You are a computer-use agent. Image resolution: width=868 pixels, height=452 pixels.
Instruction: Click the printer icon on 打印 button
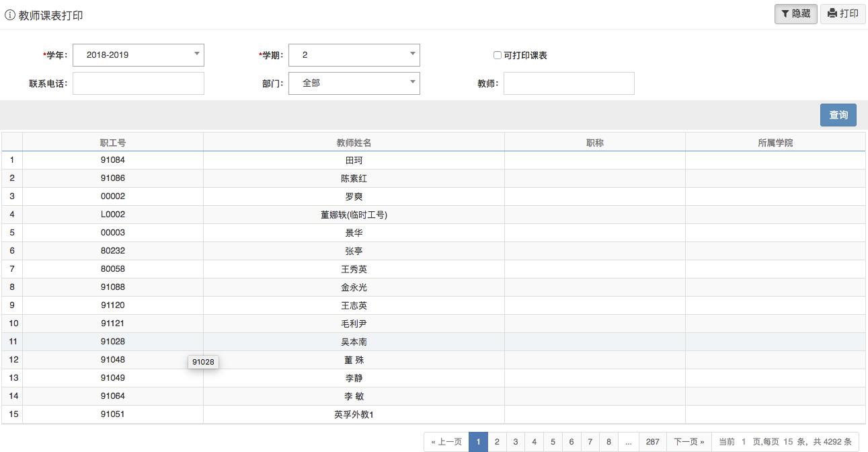[x=833, y=13]
